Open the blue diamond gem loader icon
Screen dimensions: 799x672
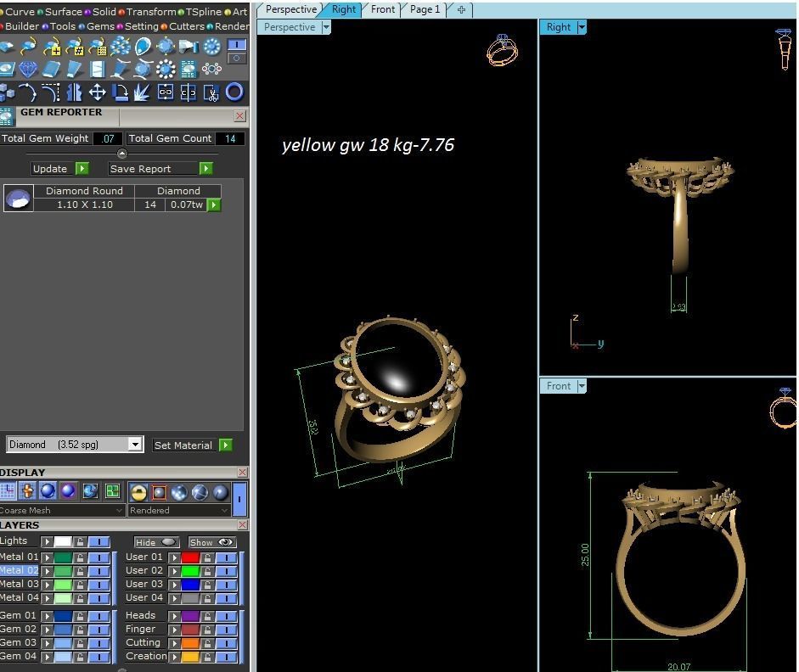click(x=28, y=69)
